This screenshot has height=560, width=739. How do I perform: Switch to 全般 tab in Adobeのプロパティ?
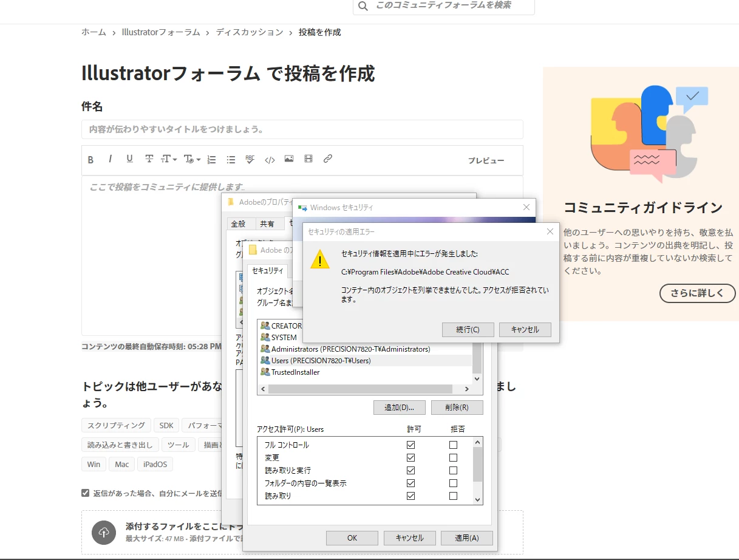click(238, 224)
